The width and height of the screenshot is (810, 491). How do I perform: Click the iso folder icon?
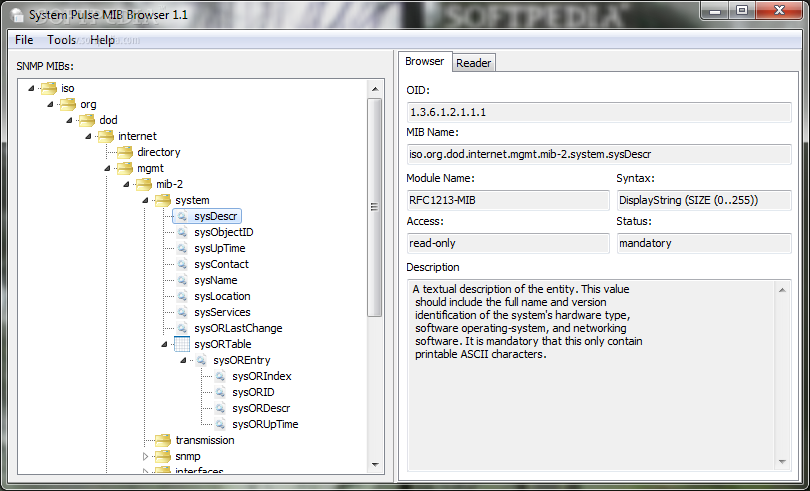click(x=49, y=88)
